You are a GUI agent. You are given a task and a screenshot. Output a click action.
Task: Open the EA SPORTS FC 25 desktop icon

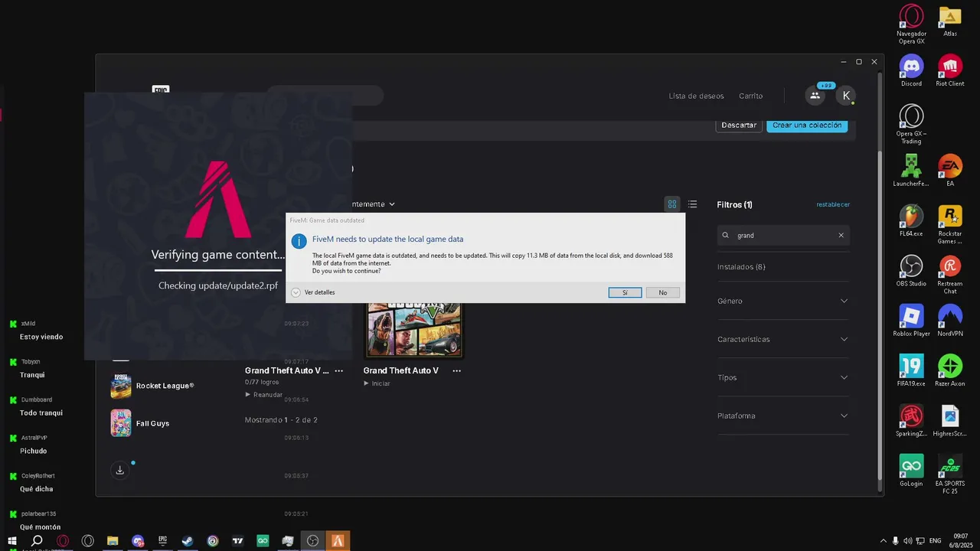950,474
